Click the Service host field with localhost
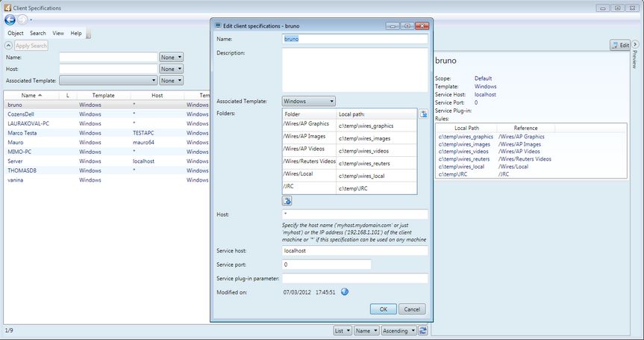The width and height of the screenshot is (644, 340). point(355,250)
